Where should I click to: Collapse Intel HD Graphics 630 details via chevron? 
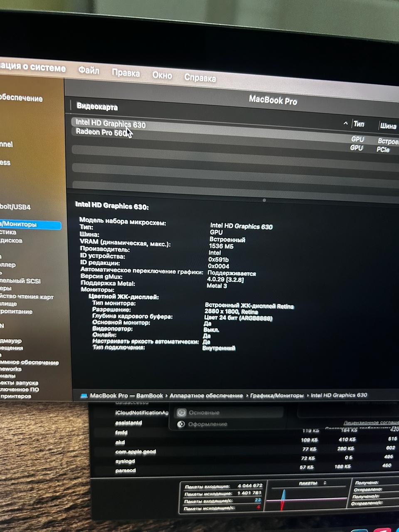[345, 123]
